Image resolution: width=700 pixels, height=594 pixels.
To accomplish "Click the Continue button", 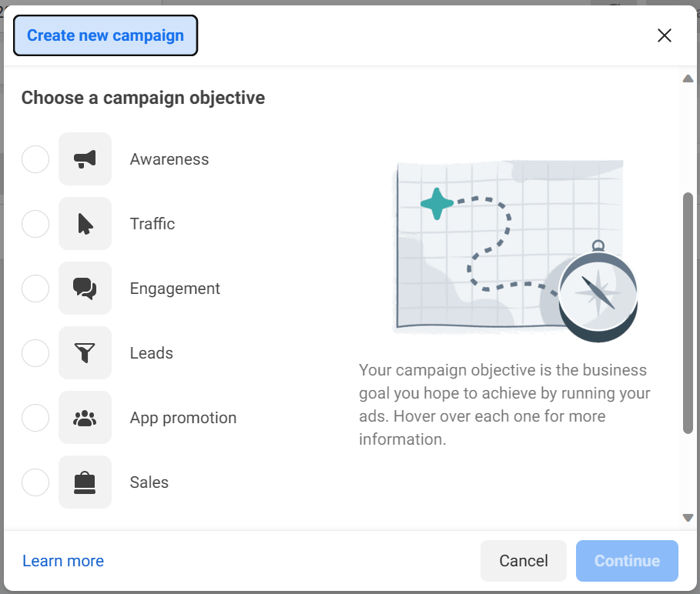I will [x=627, y=561].
